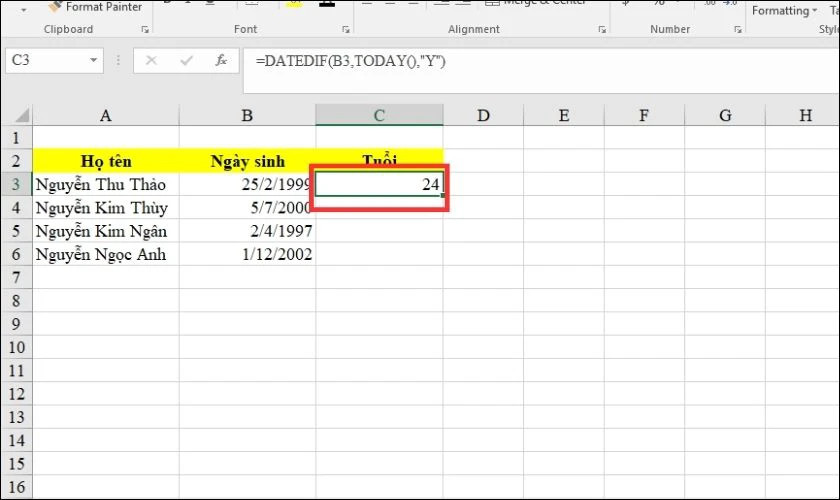
Task: Select column H header
Action: point(802,115)
